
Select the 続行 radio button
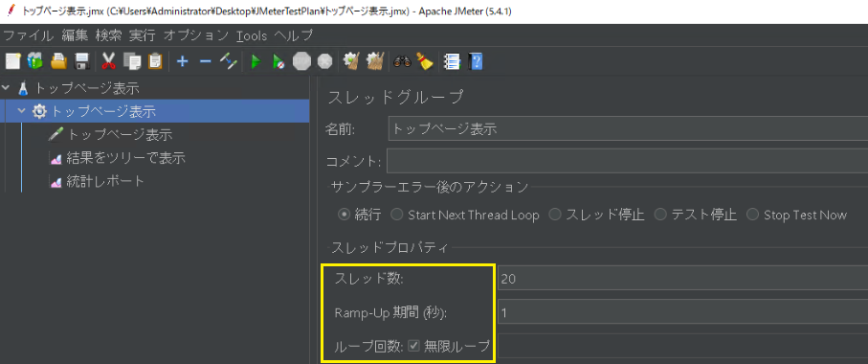tap(344, 215)
